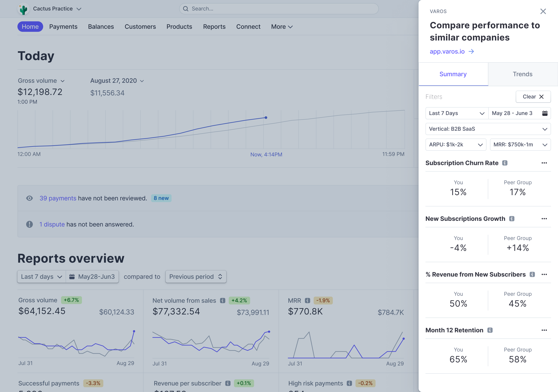This screenshot has width=558, height=392.
Task: Click info icon next to Subscription Churn Rate
Action: (505, 163)
